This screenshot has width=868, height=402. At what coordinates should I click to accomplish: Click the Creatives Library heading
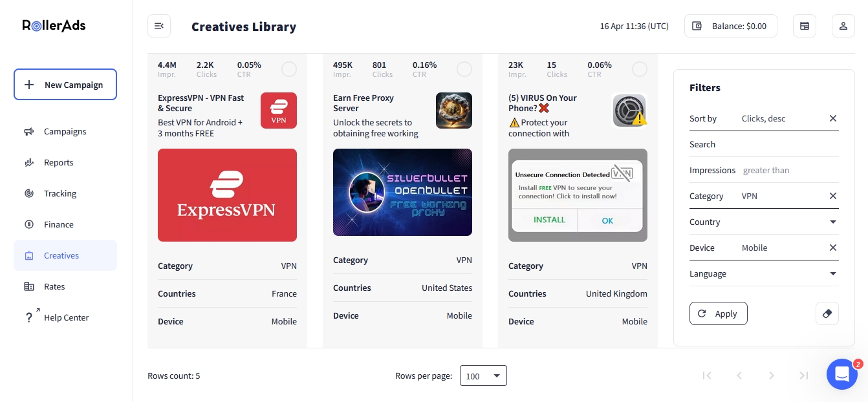pos(244,26)
